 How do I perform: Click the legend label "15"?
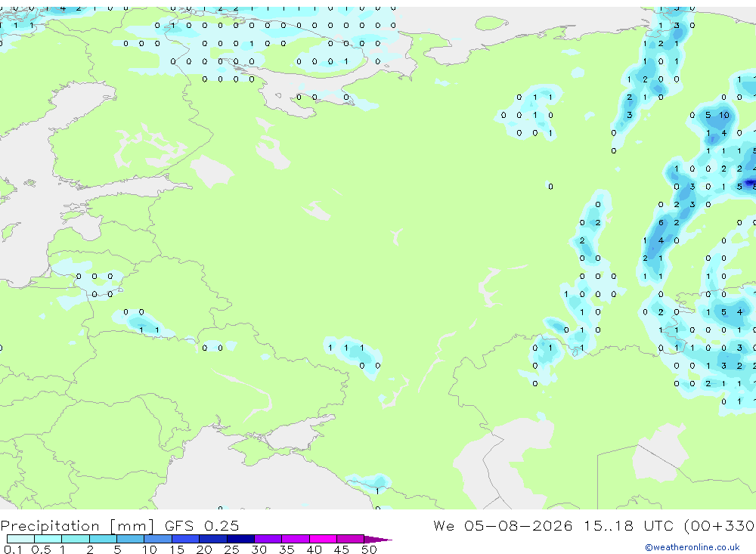tap(177, 549)
